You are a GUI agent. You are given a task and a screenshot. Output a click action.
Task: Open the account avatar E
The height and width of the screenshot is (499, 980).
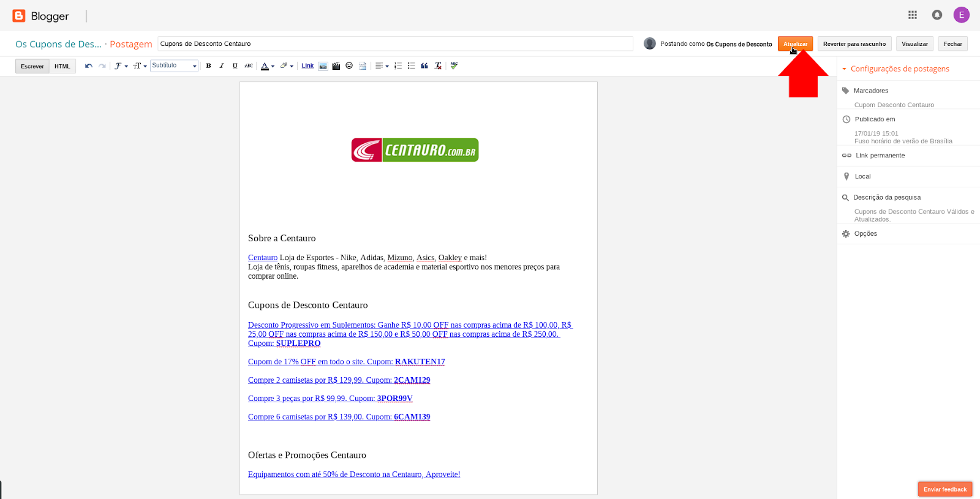pos(962,15)
